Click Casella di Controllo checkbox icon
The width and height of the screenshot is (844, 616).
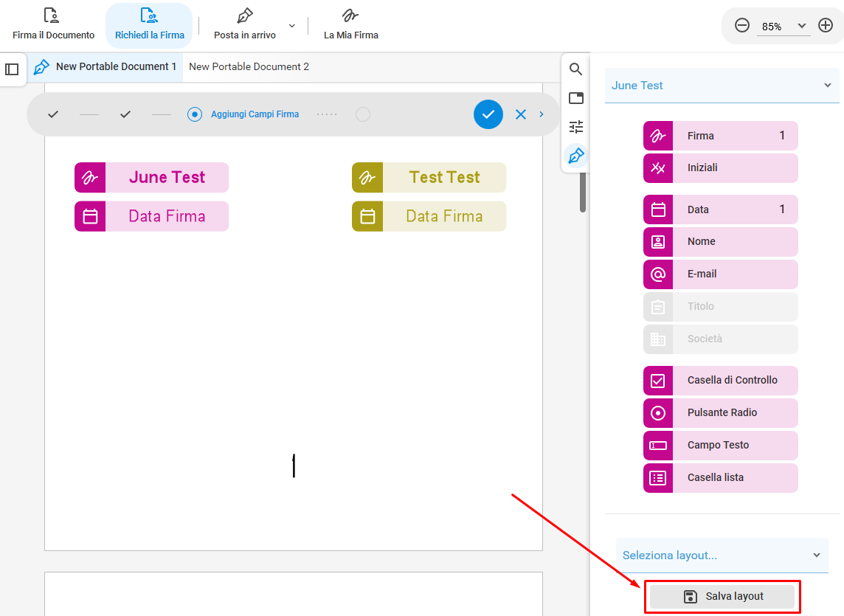pyautogui.click(x=658, y=380)
